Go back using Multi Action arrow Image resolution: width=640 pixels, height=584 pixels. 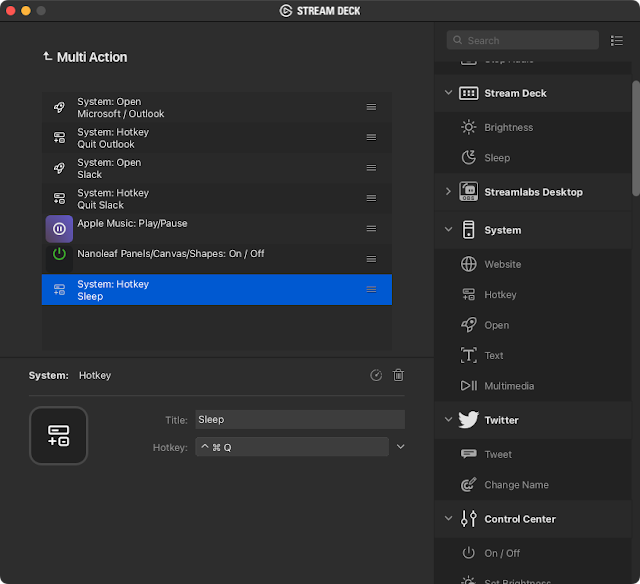tap(47, 57)
